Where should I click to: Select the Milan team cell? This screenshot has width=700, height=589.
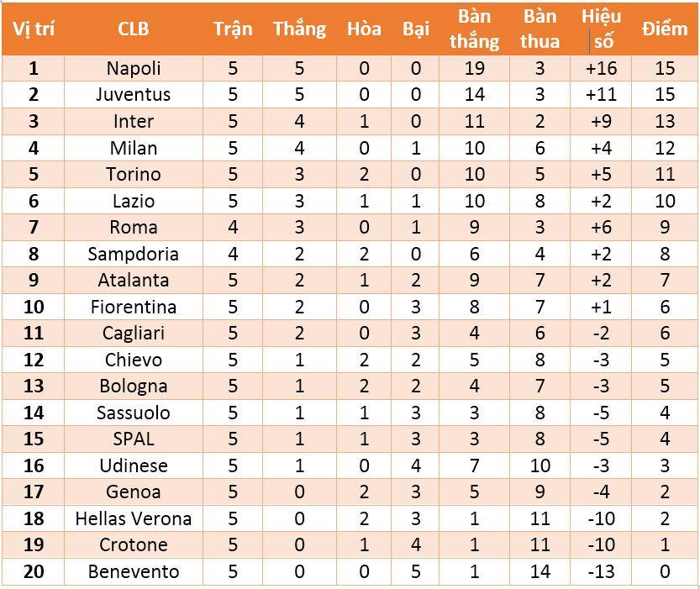[x=134, y=148]
